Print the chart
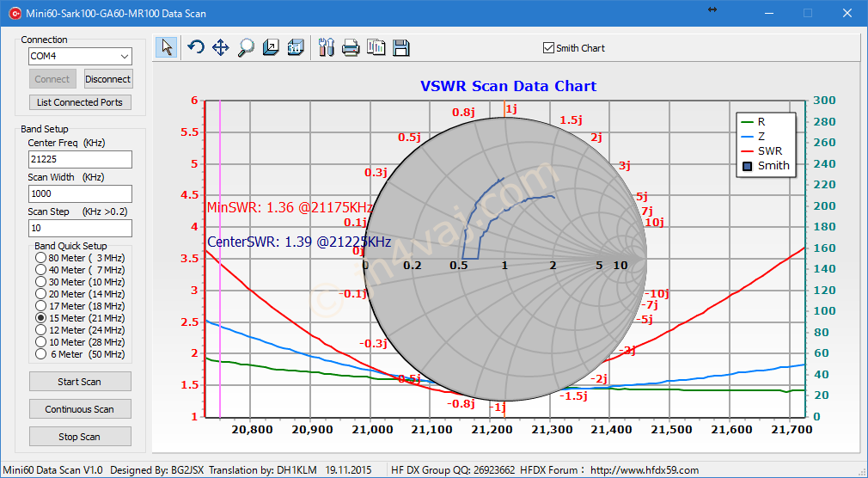 coord(351,47)
